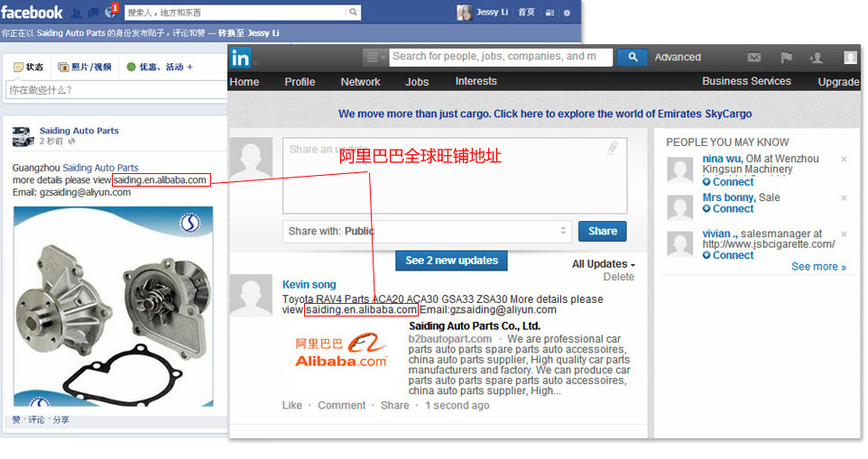Click the LinkedIn search magnifier button
The width and height of the screenshot is (868, 459).
pos(633,57)
